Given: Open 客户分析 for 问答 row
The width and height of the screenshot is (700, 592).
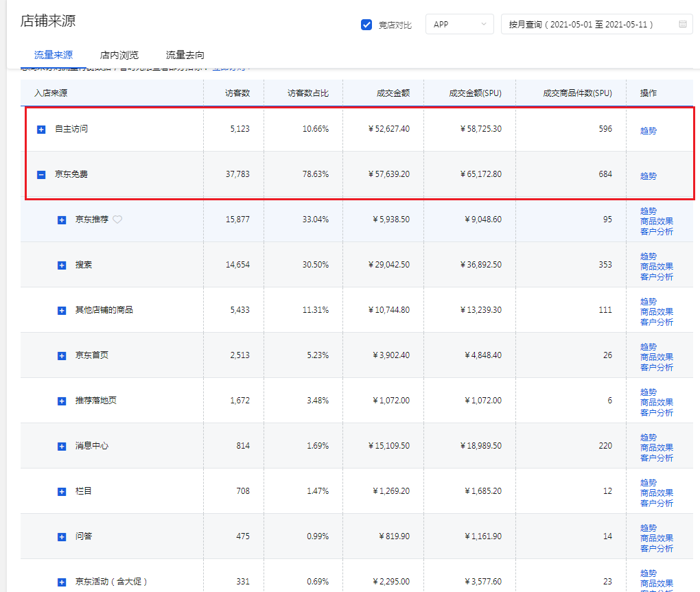Looking at the screenshot, I should [657, 549].
